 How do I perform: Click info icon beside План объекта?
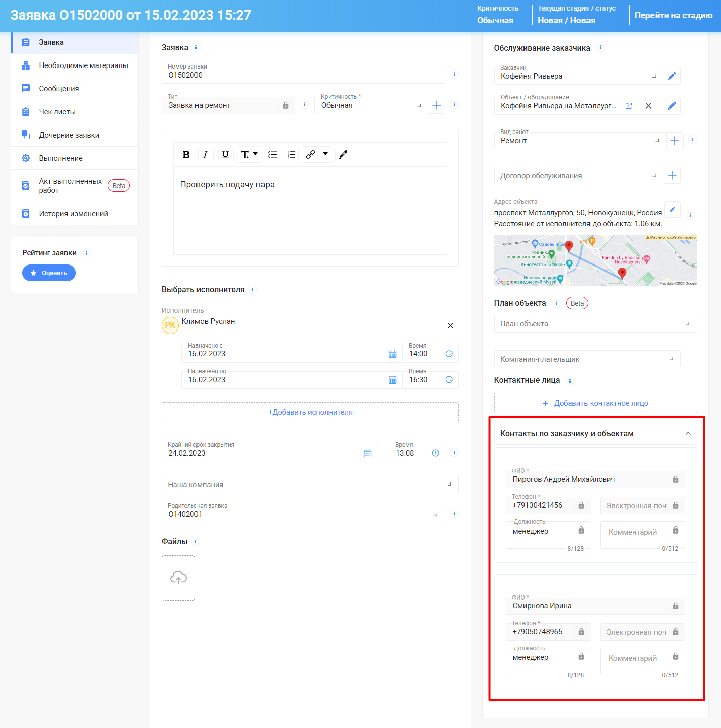click(x=556, y=303)
